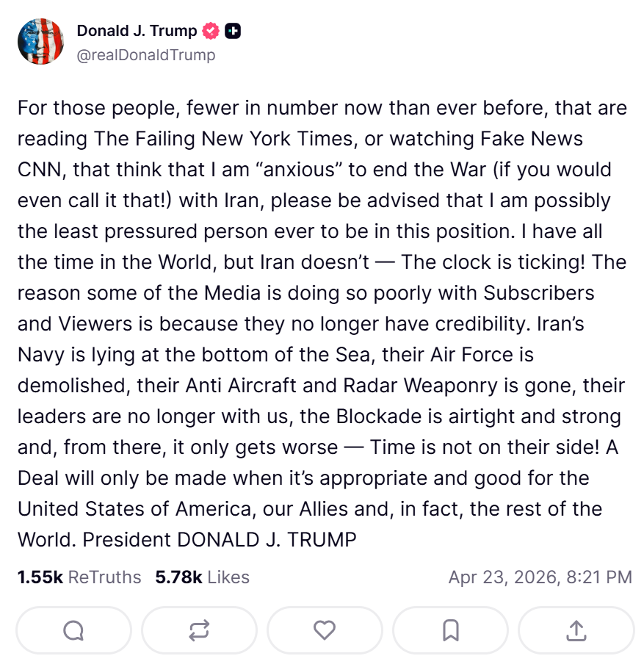Click the first line of the post text
This screenshot has height=667, width=644.
(x=322, y=108)
